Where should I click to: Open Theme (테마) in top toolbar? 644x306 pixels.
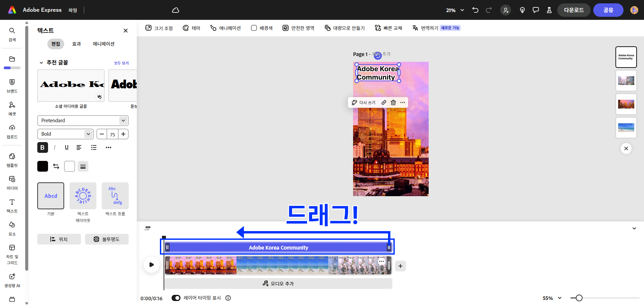point(191,28)
